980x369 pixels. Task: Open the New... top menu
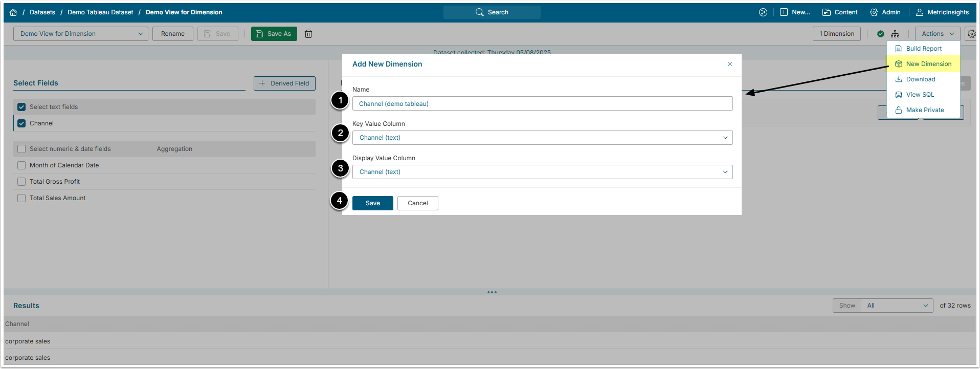(795, 12)
